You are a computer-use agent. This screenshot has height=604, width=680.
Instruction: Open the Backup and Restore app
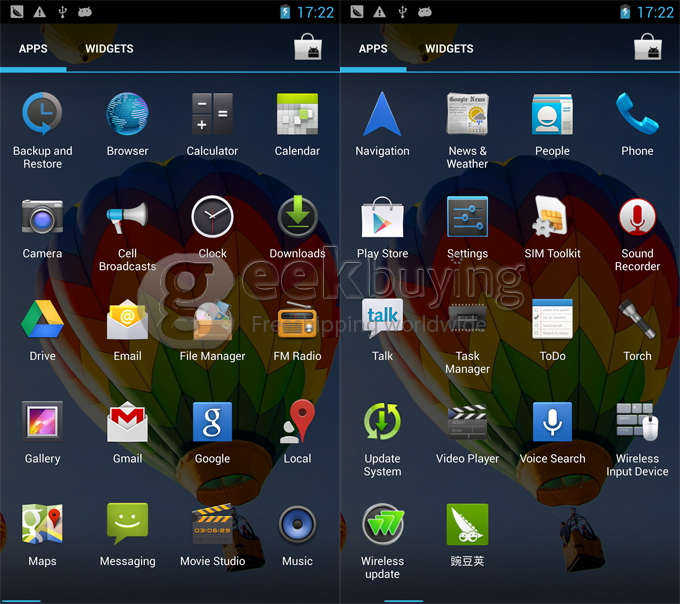(x=42, y=114)
